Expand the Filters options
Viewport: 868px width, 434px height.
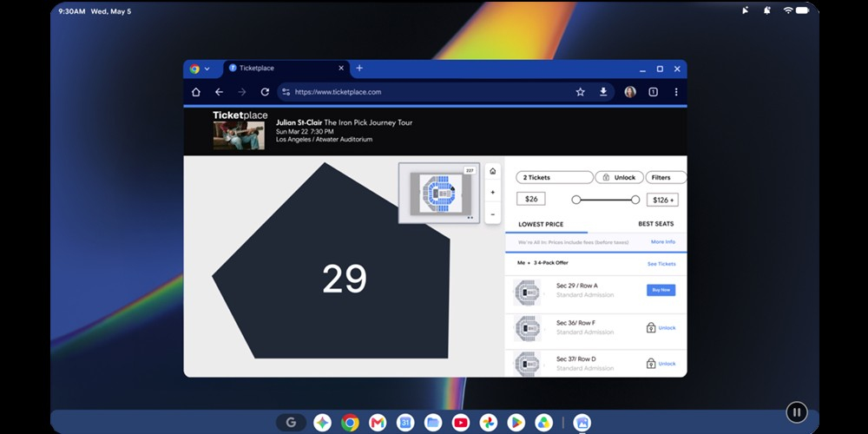(x=666, y=178)
